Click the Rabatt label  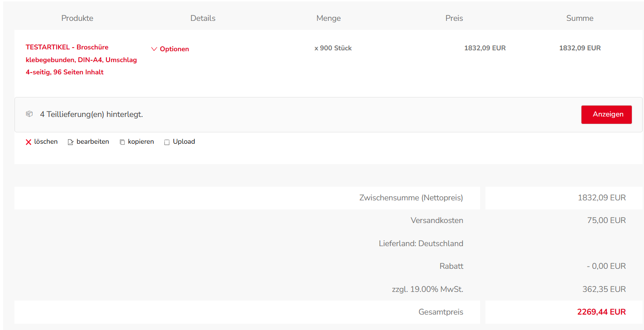(452, 267)
